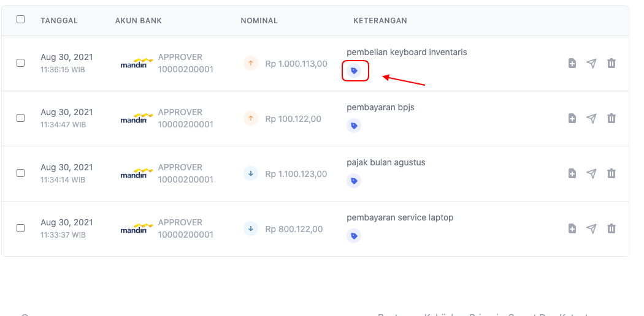The width and height of the screenshot is (644, 316).
Task: Tick the checkbox for the Rp 800.122,00 row
Action: tap(21, 228)
